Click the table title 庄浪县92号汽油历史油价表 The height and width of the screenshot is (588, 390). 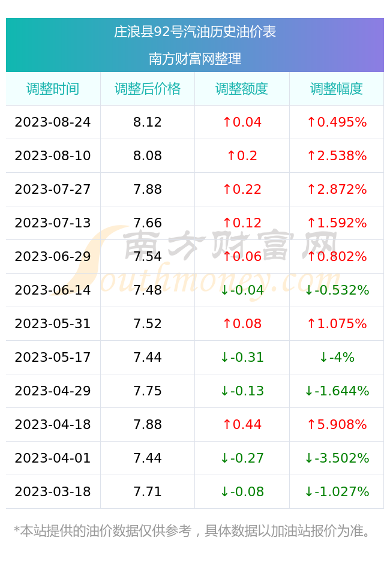point(195,31)
